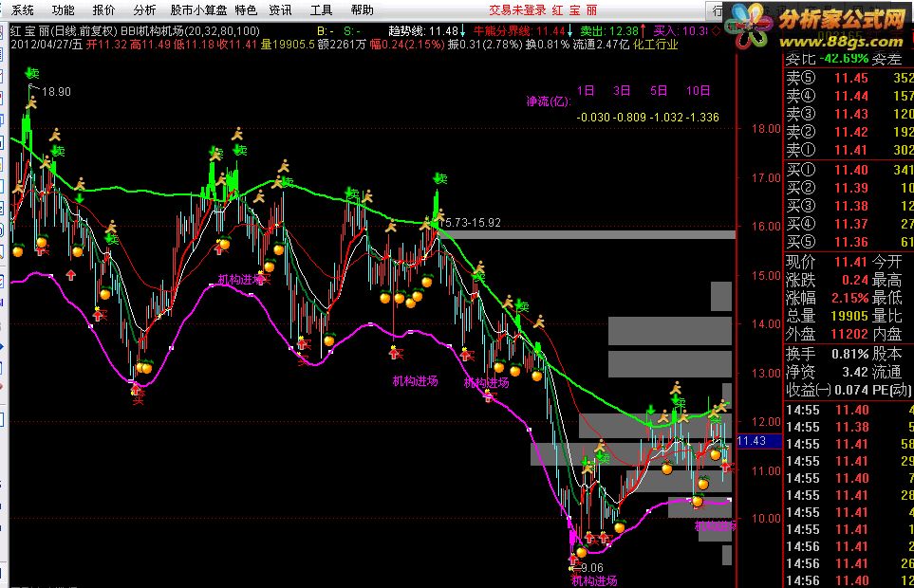The image size is (914, 588).
Task: Select the 买⑤ 11.36 bid row
Action: point(849,242)
